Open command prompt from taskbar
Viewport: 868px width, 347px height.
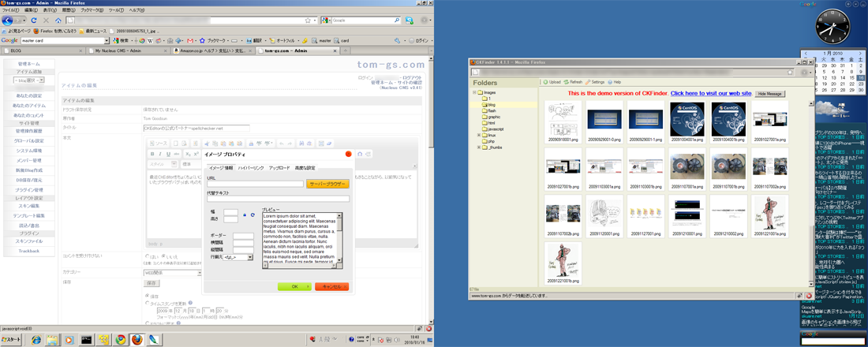86,338
